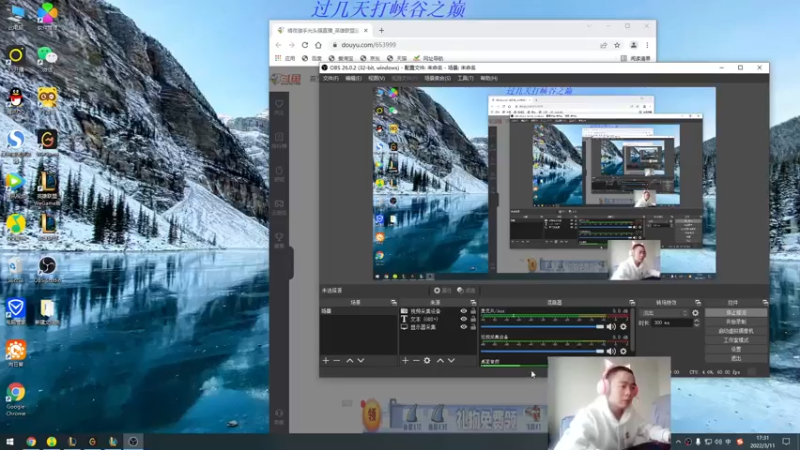Open 视频采集设备 audio settings gear in mixer
800x450 pixels.
tap(623, 351)
